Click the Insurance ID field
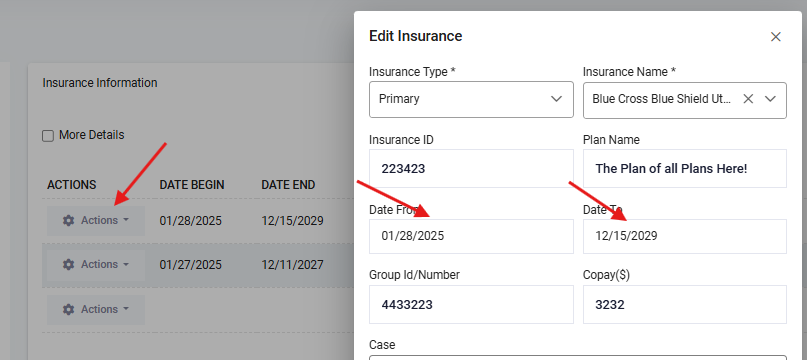The image size is (807, 360). (471, 168)
